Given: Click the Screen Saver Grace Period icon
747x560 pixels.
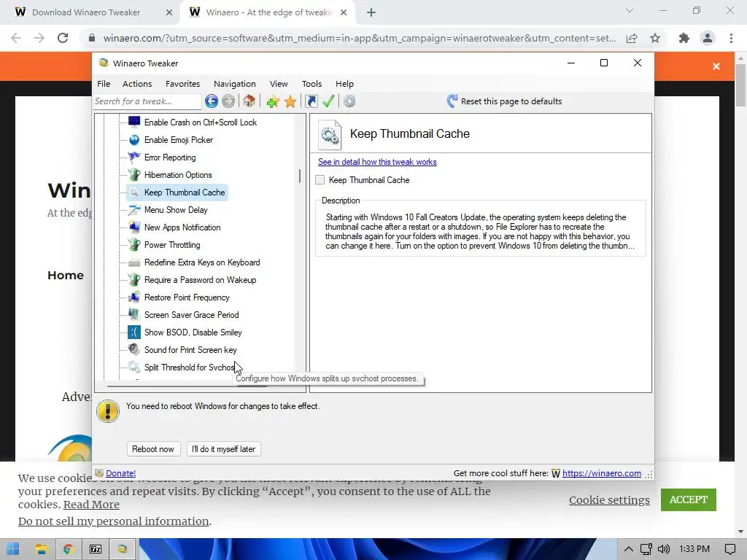Looking at the screenshot, I should 134,315.
